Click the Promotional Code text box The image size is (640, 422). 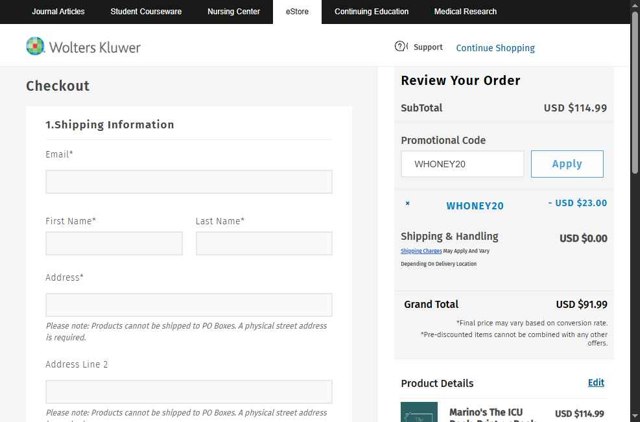click(462, 164)
